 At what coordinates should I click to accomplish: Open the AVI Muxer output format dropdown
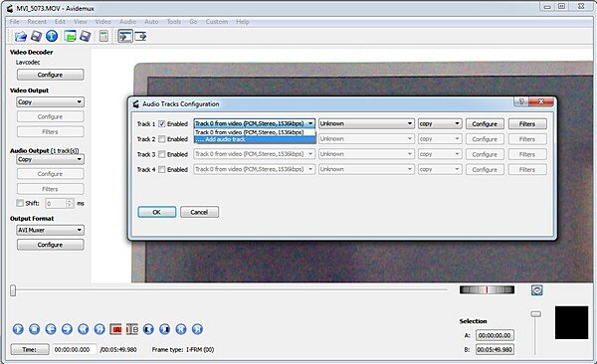tap(51, 230)
